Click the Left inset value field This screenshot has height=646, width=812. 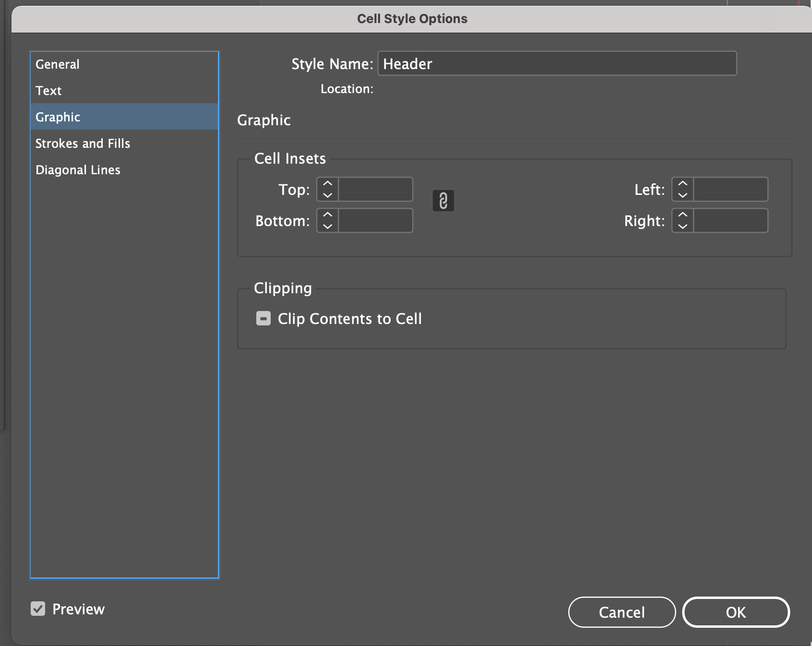pos(730,189)
